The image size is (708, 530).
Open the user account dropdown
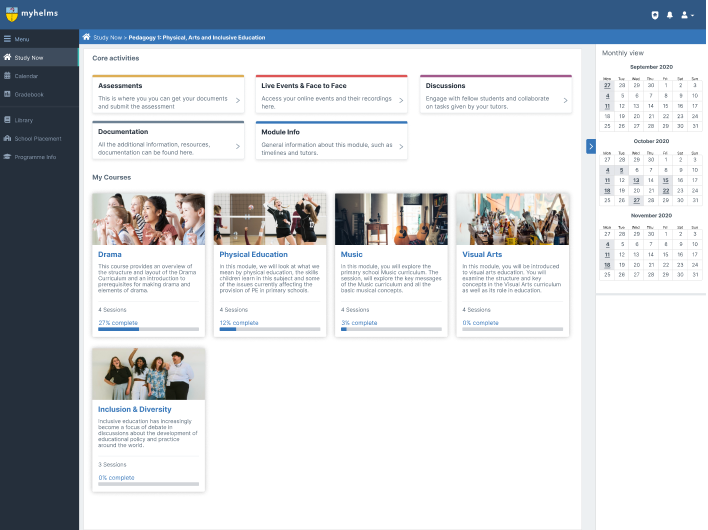tap(687, 15)
